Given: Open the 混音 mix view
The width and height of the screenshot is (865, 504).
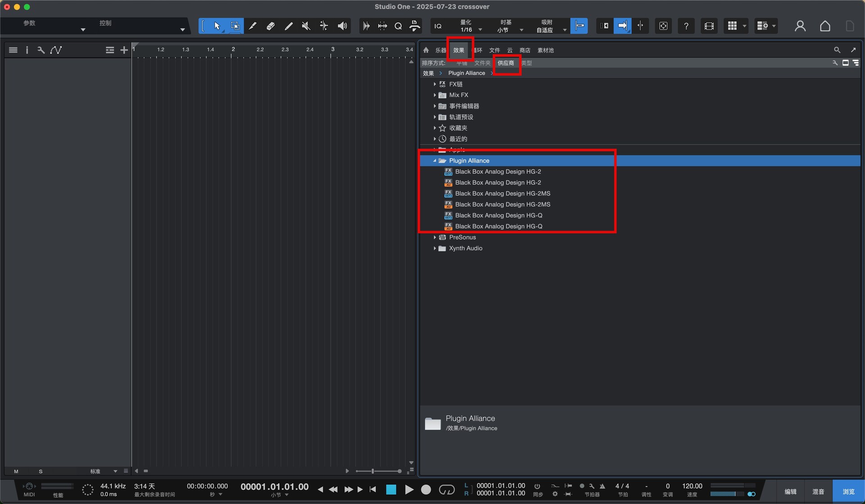Looking at the screenshot, I should (x=818, y=491).
